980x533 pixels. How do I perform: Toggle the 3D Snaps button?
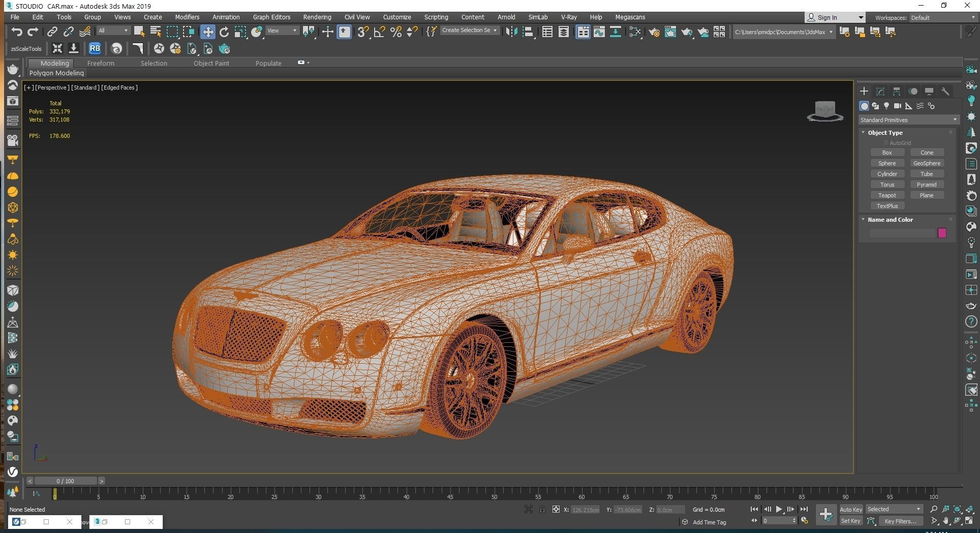[x=363, y=32]
